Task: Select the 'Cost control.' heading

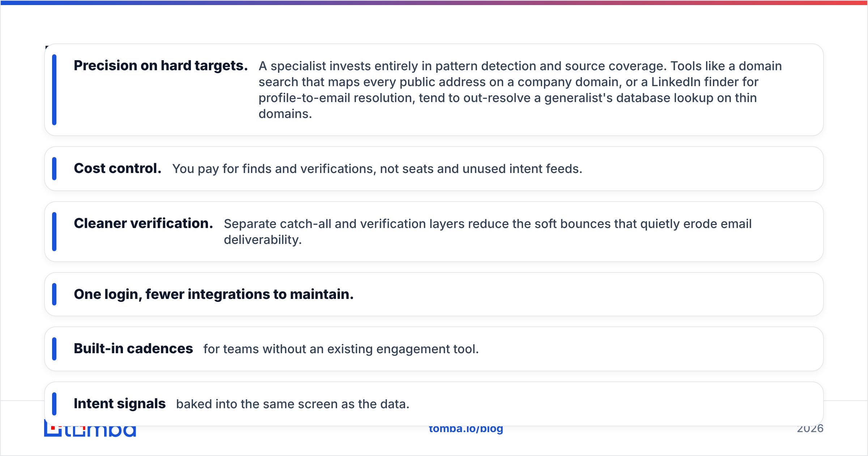Action: click(118, 169)
